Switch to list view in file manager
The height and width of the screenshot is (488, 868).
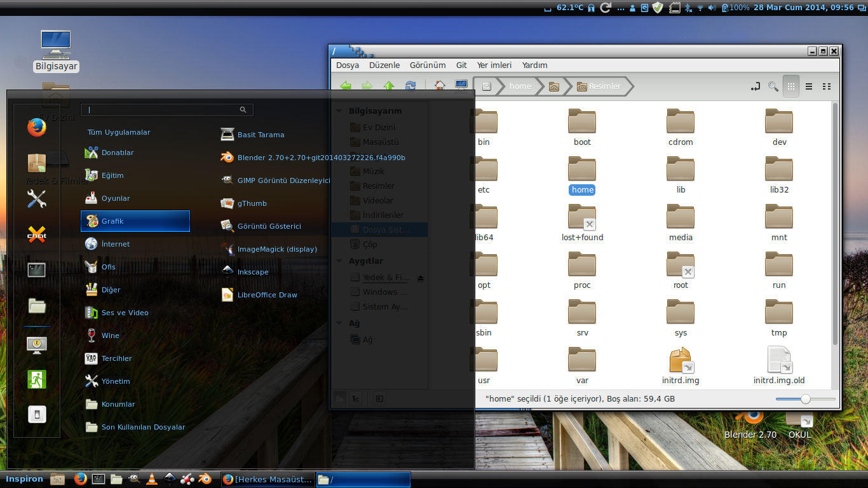pos(809,86)
